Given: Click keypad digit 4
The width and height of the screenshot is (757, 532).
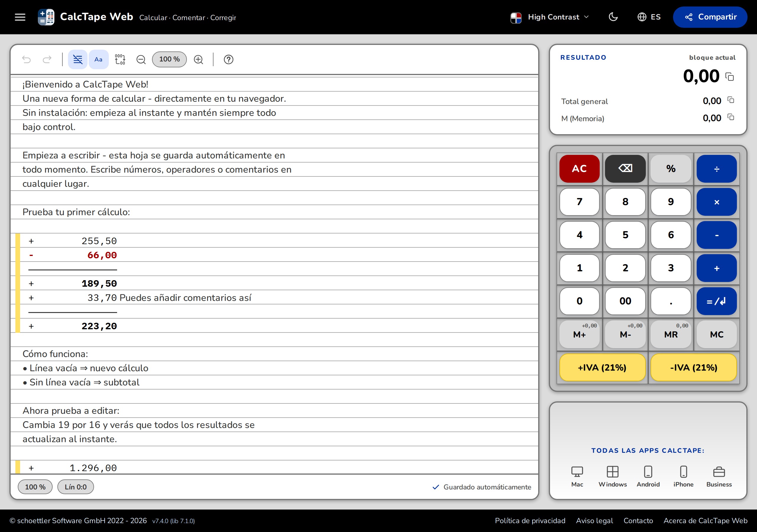Looking at the screenshot, I should 579,235.
